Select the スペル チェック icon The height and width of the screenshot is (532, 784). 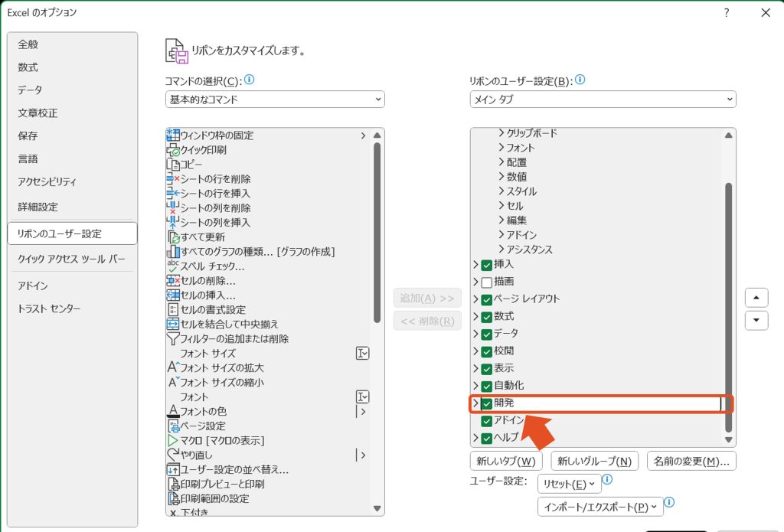click(x=173, y=266)
